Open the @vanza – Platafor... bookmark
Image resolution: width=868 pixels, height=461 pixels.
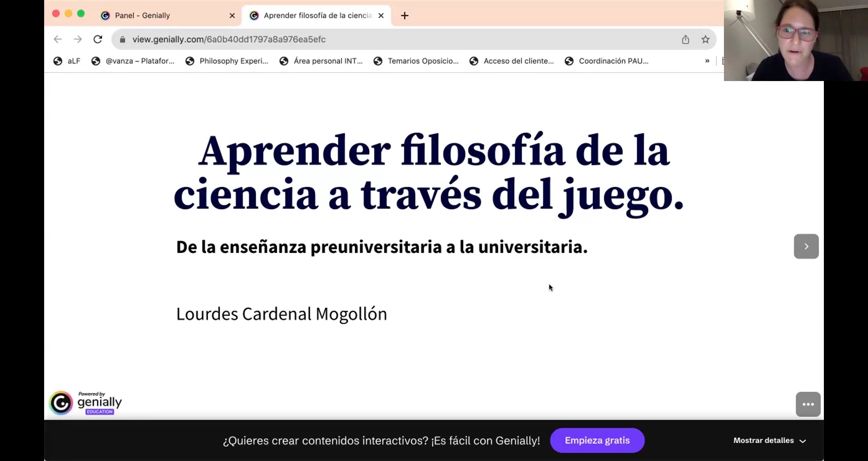click(133, 61)
